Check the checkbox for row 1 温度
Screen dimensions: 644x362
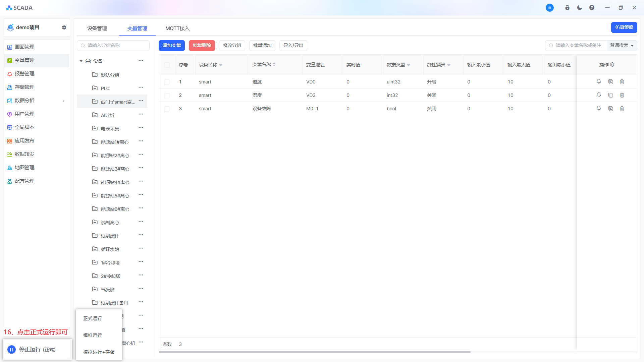167,82
